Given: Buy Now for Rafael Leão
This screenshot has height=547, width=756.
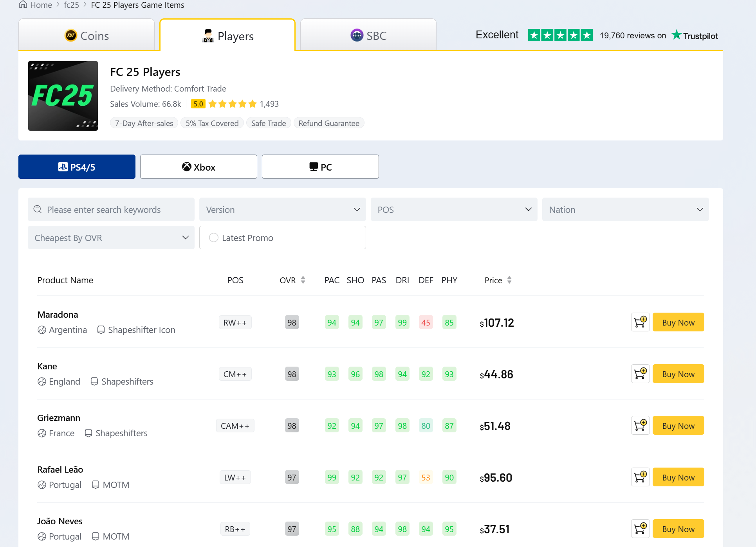Looking at the screenshot, I should (x=678, y=477).
